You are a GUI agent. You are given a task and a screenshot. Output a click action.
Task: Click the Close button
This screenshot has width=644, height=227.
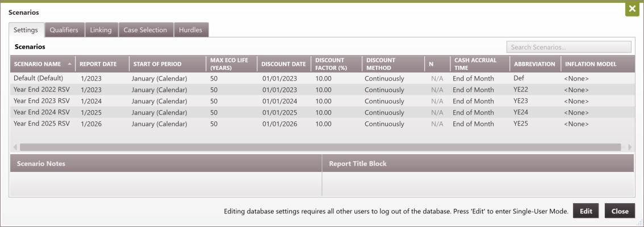point(620,211)
